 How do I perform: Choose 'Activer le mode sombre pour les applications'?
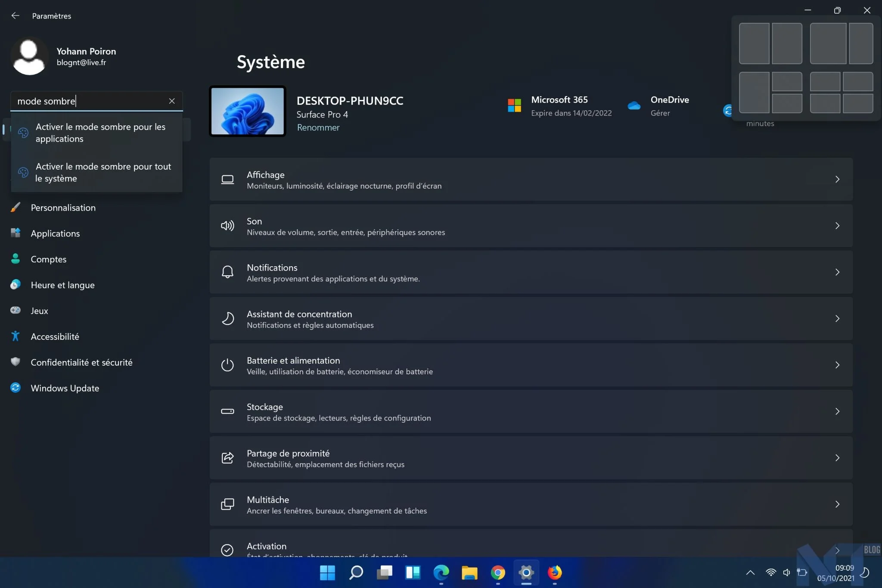pos(100,133)
